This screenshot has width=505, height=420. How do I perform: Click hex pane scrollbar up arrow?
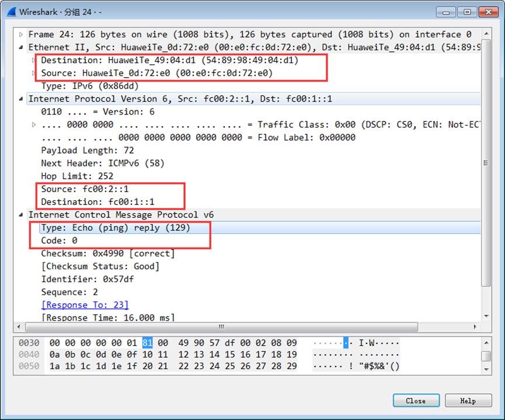click(486, 343)
